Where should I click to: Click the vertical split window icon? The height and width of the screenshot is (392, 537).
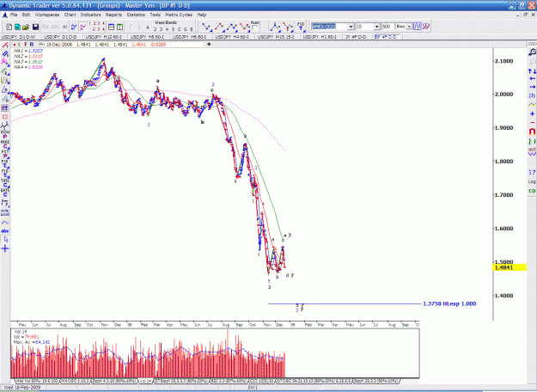pos(120,27)
